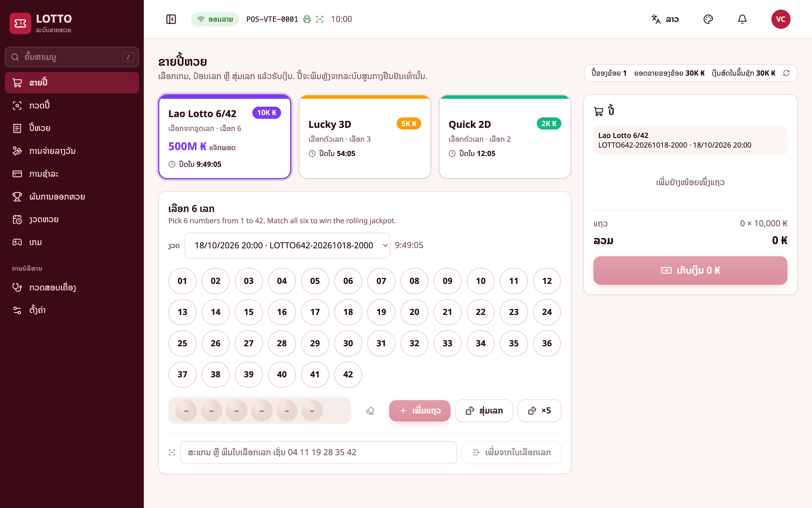Image resolution: width=812 pixels, height=508 pixels.
Task: Click ເພີ່ມຈາກໃບເລືອກເລກ add from slip button
Action: point(511,453)
